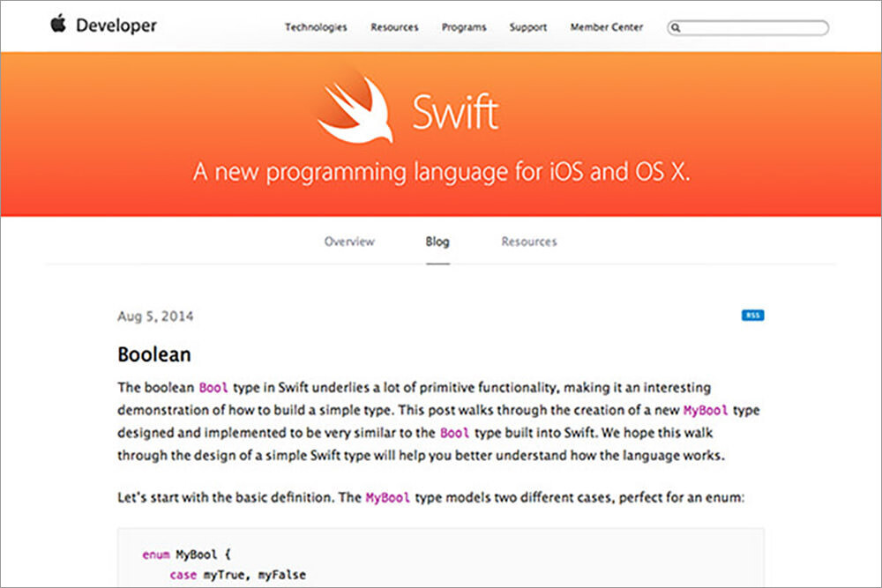The image size is (882, 588).
Task: Select the Blog tab
Action: (437, 242)
